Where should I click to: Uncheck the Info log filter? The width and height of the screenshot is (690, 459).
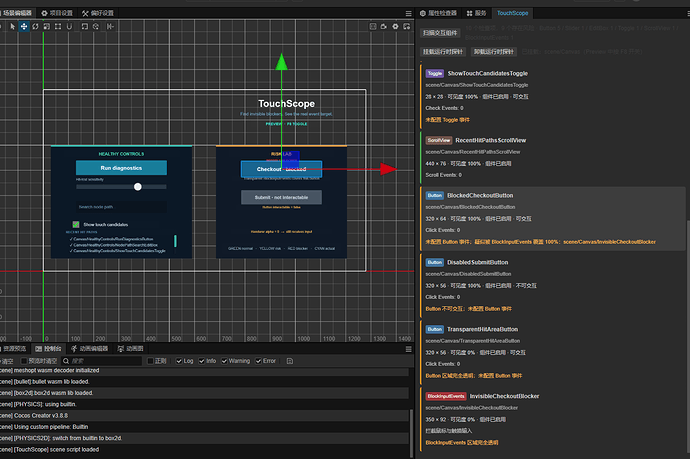click(x=202, y=361)
